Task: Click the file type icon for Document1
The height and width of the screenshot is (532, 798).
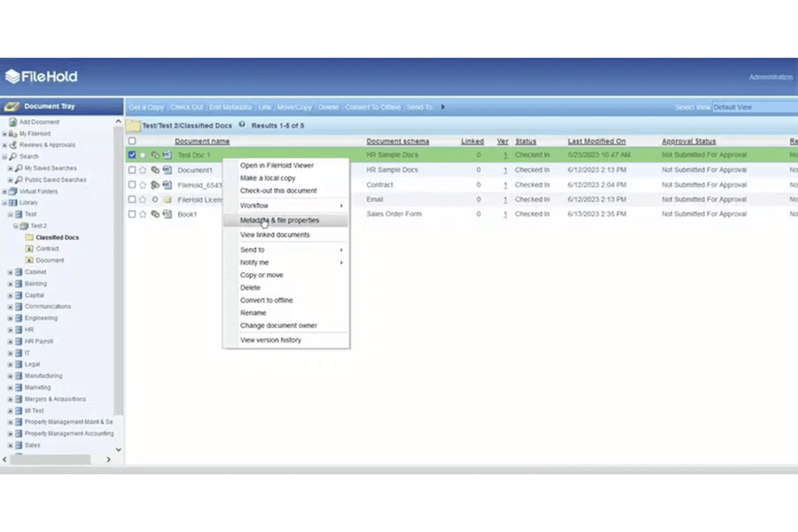Action: coord(167,170)
